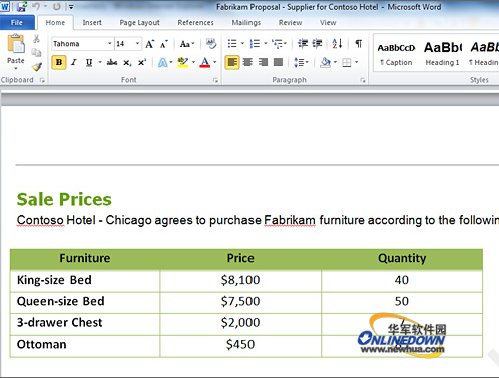499x378 pixels.
Task: Apply strikethrough formatting
Action: (x=112, y=62)
